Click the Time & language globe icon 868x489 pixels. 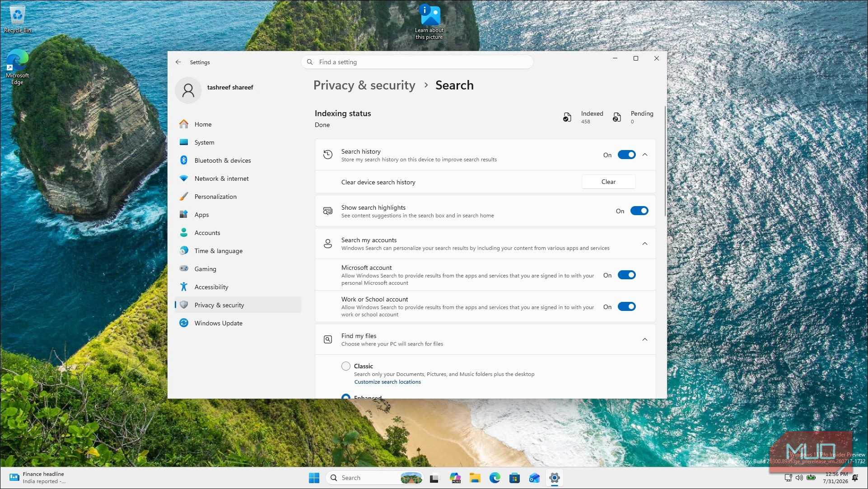tap(184, 250)
